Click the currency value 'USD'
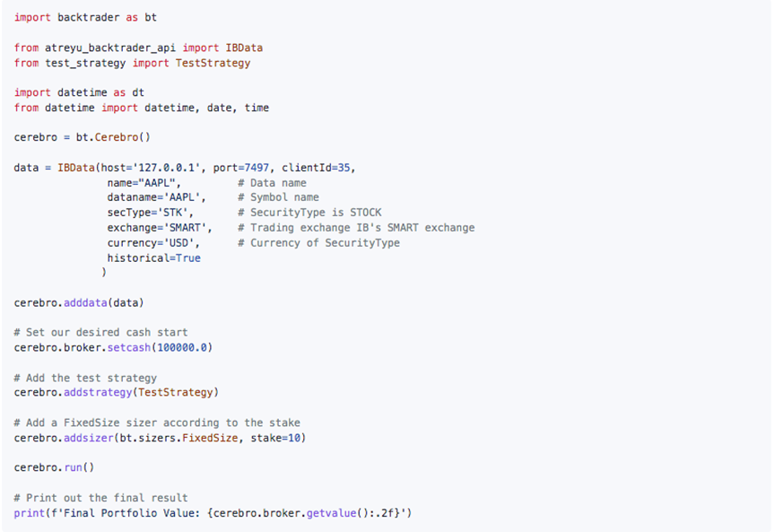Screen dimensions: 775x532 [x=180, y=243]
